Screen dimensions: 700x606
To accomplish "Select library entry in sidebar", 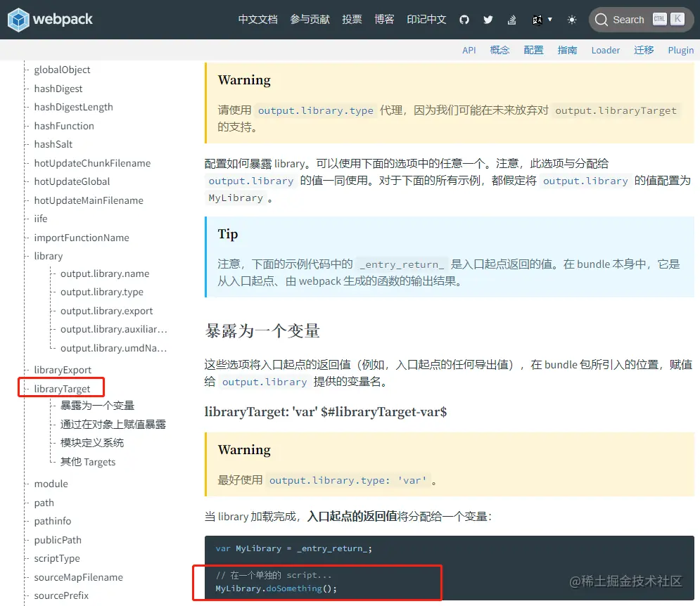I will pos(49,256).
